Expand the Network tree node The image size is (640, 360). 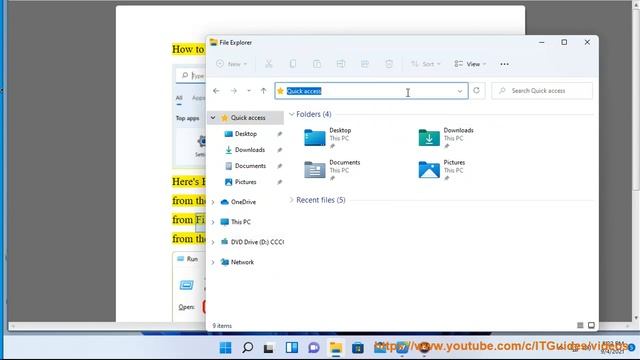click(x=213, y=262)
